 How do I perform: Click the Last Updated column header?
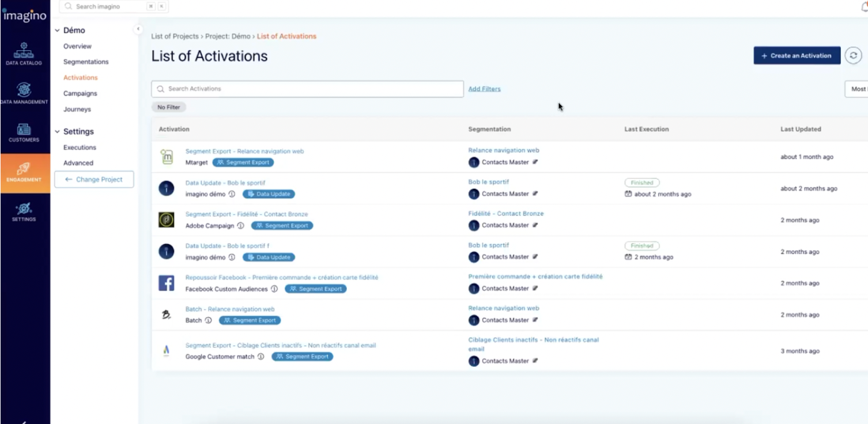tap(801, 129)
